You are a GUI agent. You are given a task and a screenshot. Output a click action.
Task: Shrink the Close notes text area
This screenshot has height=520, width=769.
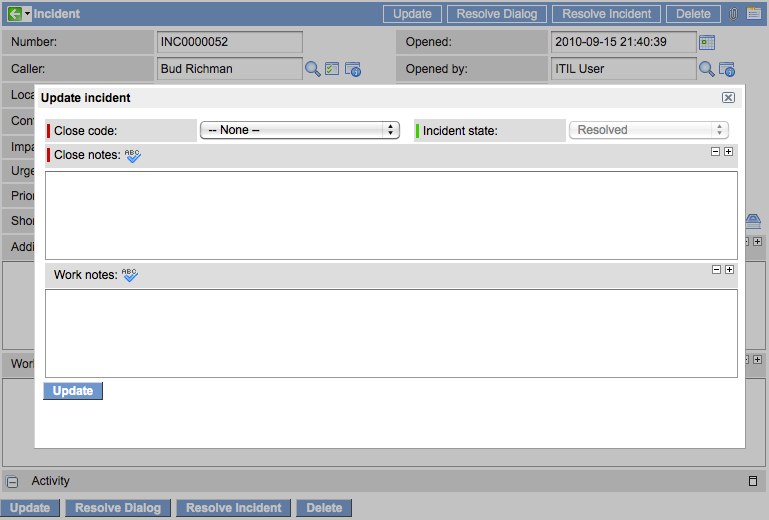point(715,152)
